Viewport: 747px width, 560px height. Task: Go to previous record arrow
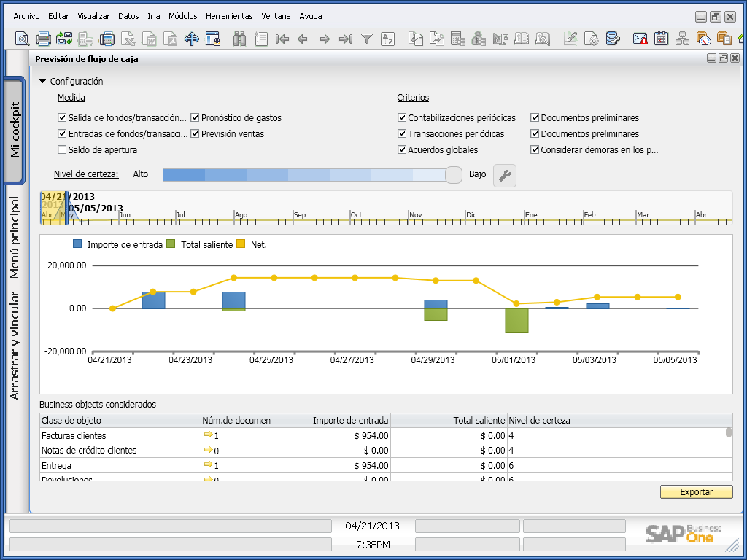(303, 39)
